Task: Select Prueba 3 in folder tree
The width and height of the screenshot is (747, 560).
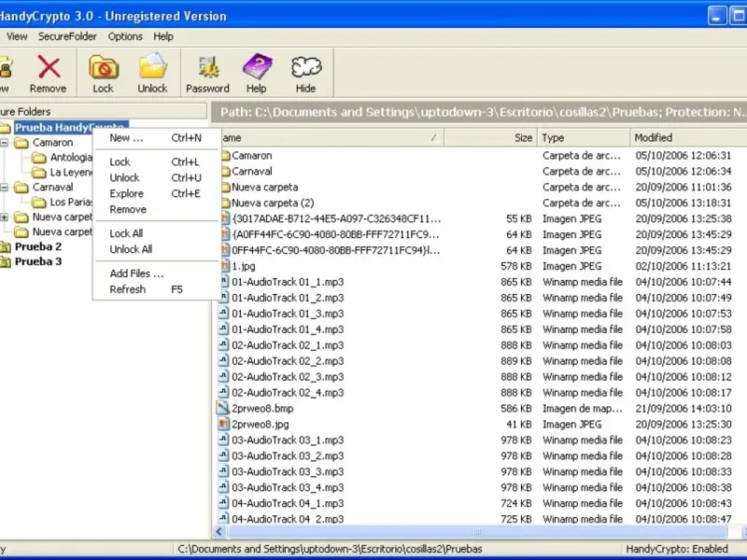Action: (x=38, y=262)
